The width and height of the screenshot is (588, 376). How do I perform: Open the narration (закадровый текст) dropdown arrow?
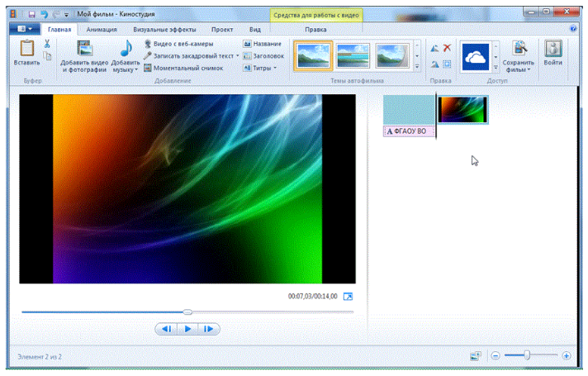237,56
